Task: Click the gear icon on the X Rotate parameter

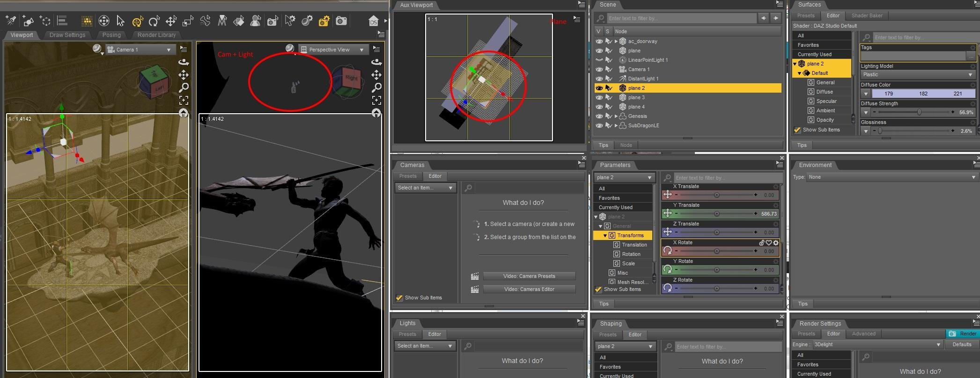Action: (x=776, y=243)
